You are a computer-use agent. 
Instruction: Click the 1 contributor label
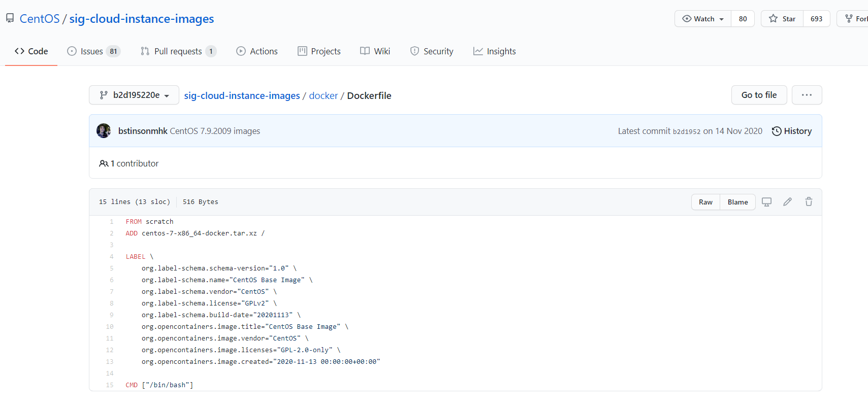(x=129, y=163)
